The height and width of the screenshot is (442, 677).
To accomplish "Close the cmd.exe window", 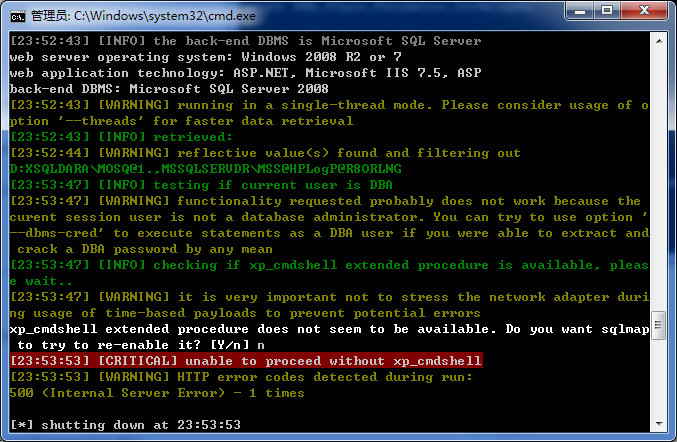I will (644, 11).
